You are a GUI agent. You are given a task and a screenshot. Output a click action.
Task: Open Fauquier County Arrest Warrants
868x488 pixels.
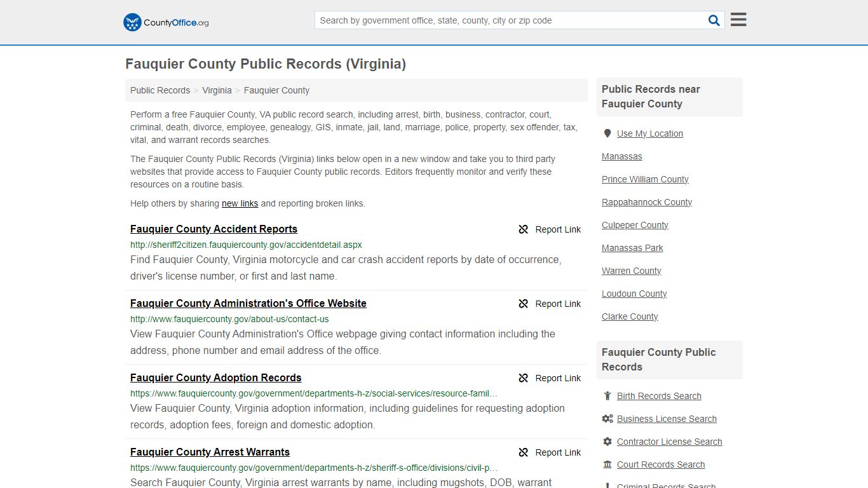(x=210, y=452)
